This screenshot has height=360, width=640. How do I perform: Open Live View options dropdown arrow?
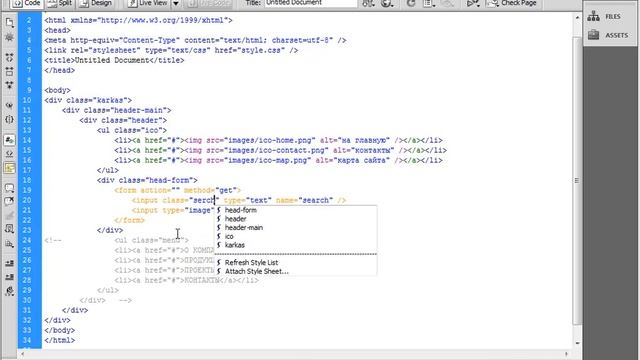click(176, 4)
